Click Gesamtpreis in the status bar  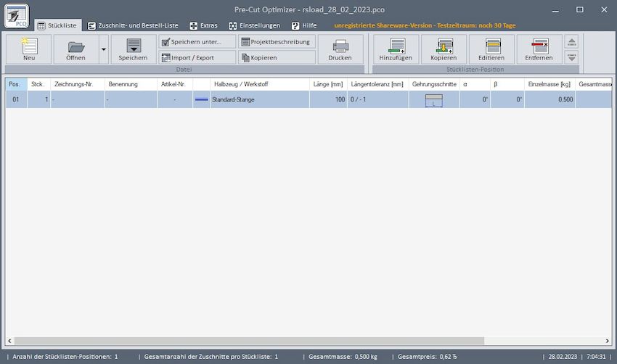(x=427, y=357)
